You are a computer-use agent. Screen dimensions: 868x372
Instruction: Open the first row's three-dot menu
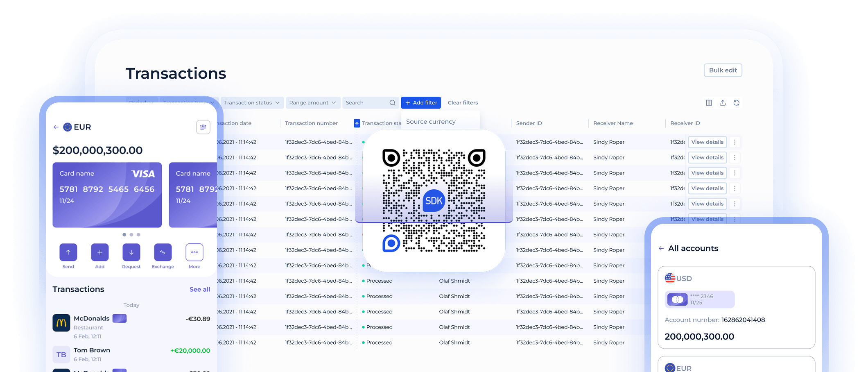pos(735,142)
